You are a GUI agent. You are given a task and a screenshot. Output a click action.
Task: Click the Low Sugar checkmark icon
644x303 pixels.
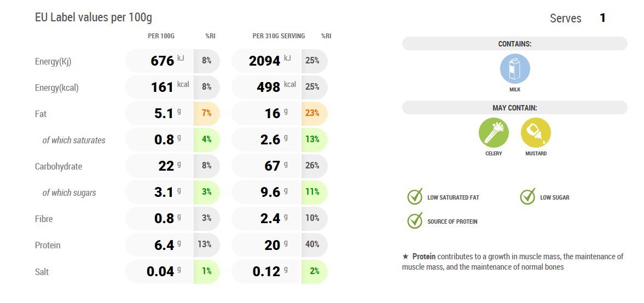click(x=528, y=197)
